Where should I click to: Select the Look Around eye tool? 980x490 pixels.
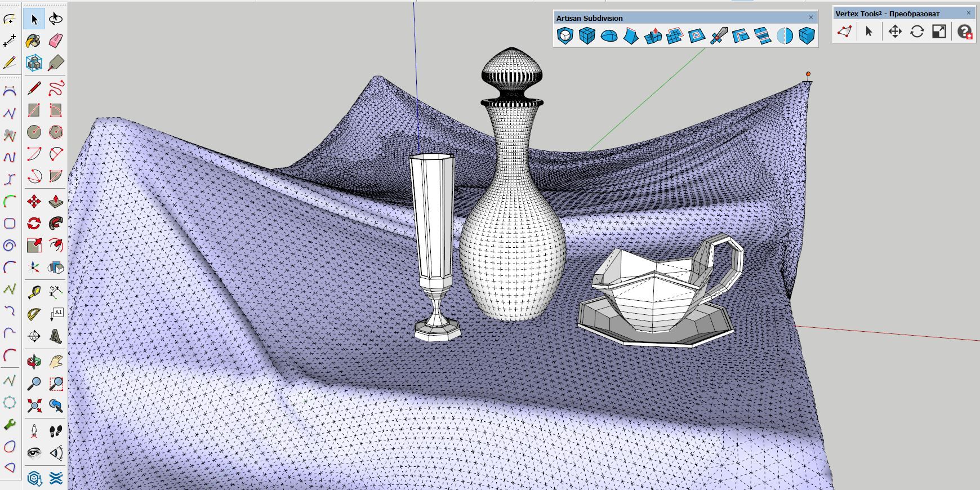point(34,453)
